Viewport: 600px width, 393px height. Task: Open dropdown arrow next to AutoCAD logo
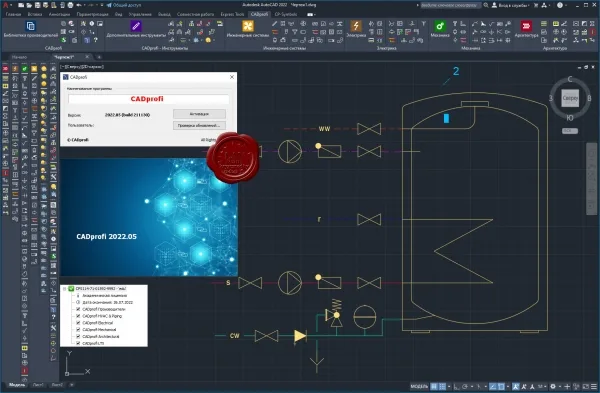pos(11,5)
